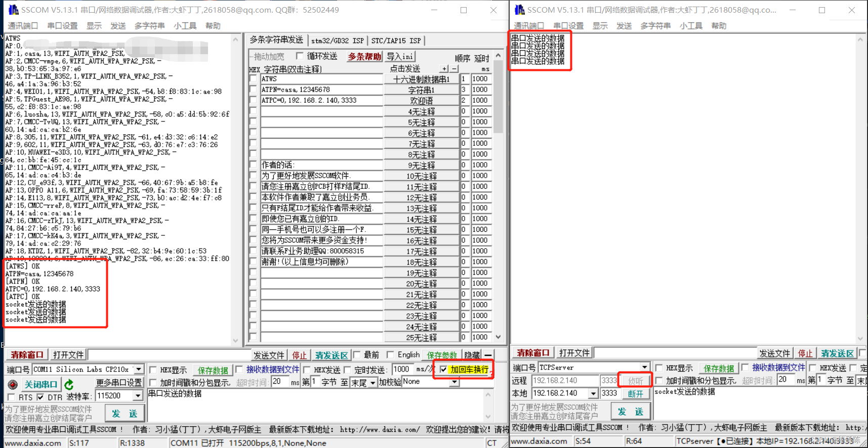Click right send text area socket发送的数据

tap(759, 403)
